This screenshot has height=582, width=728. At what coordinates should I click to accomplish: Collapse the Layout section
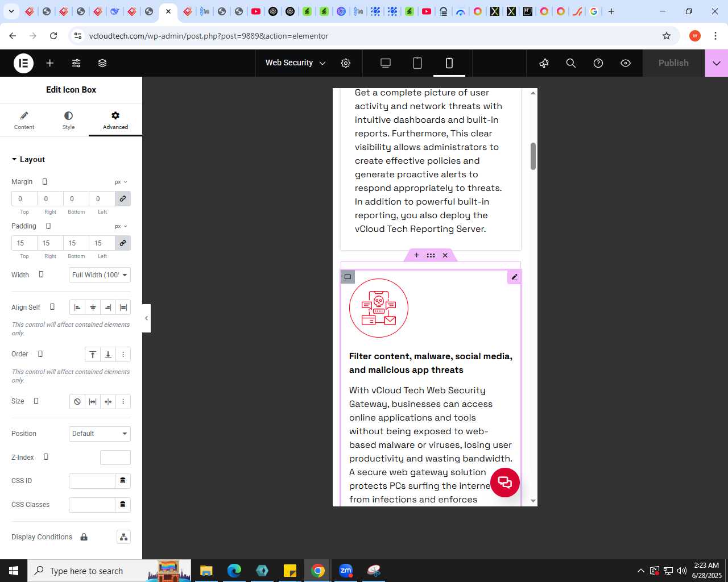tap(28, 160)
